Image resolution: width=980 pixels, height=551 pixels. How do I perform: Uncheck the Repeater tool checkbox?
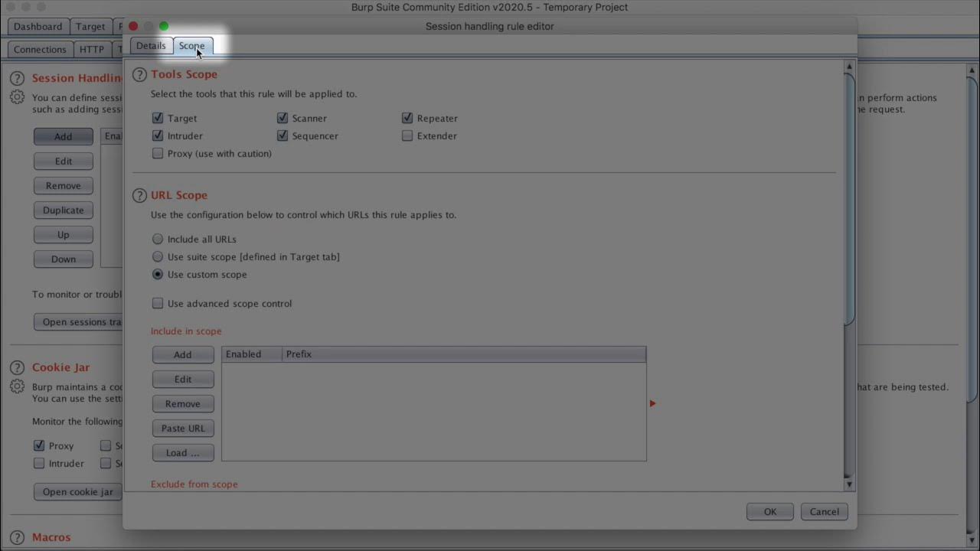tap(407, 118)
